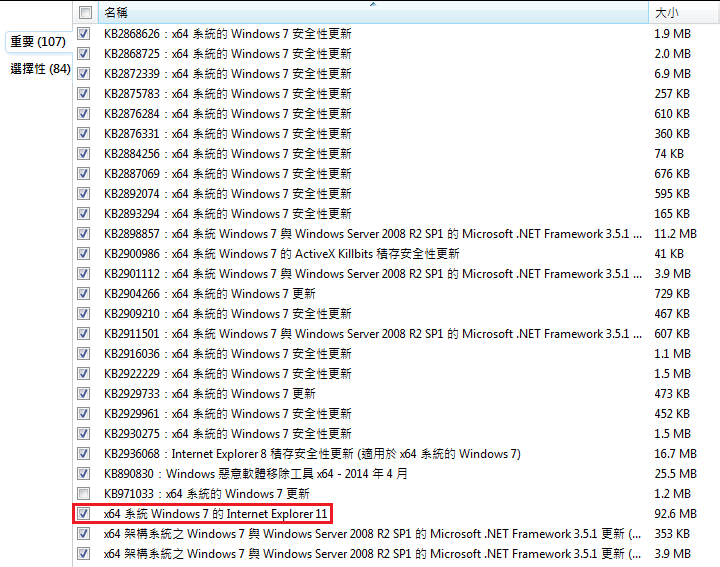Click the 1.2 MB size value

pyautogui.click(x=673, y=494)
